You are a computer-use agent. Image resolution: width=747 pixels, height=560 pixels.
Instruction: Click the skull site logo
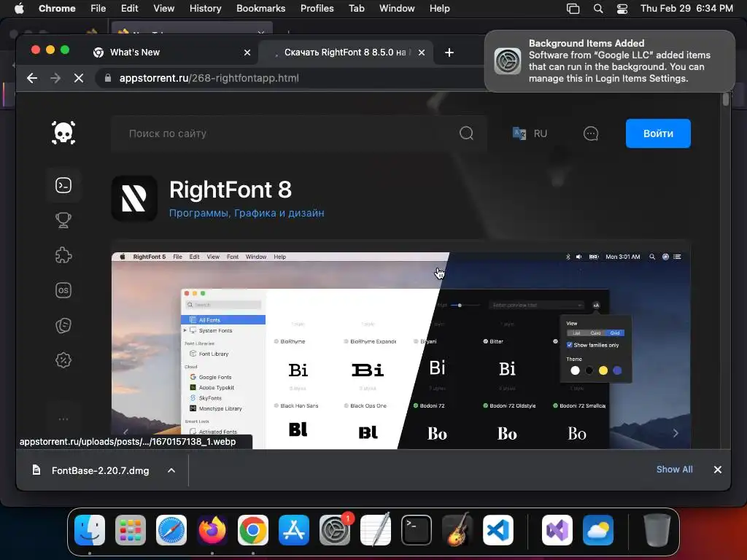point(63,133)
